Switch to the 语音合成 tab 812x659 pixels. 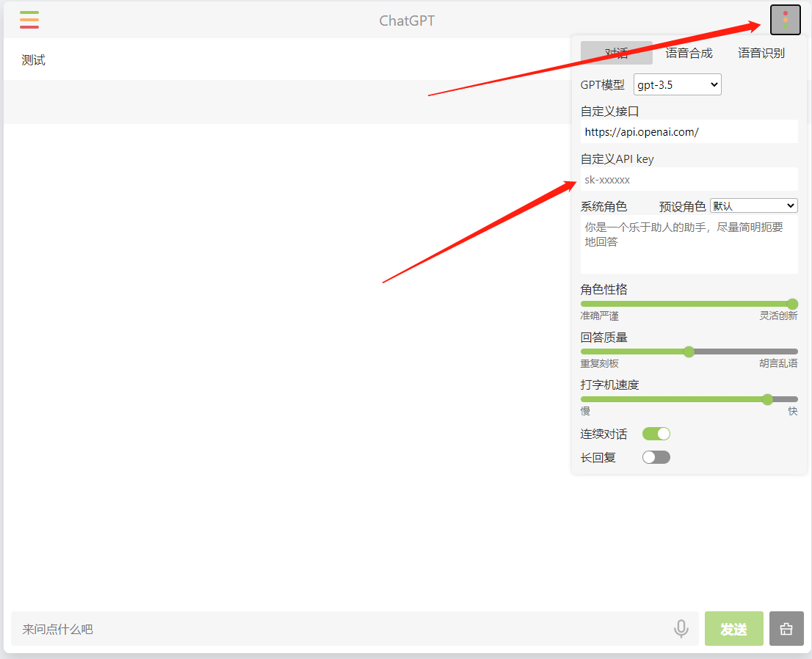pyautogui.click(x=689, y=53)
